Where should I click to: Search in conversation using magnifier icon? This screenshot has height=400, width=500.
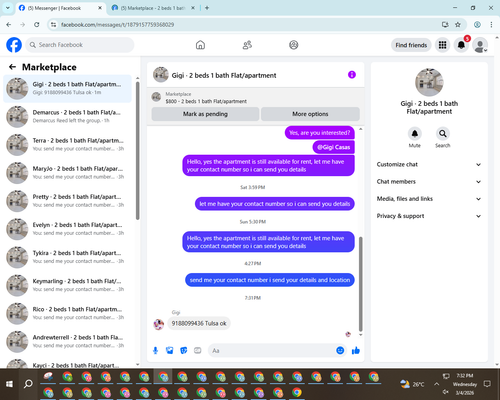[443, 134]
